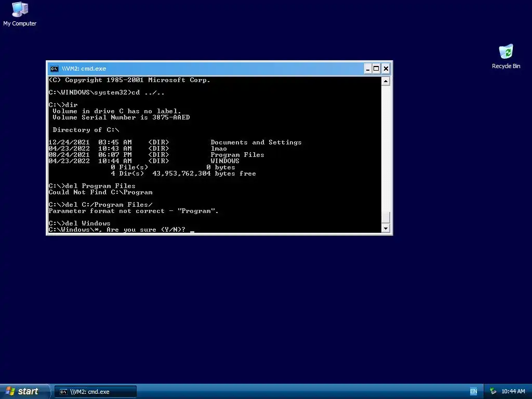Close the cmd.exe window
532x399 pixels.
(386, 69)
